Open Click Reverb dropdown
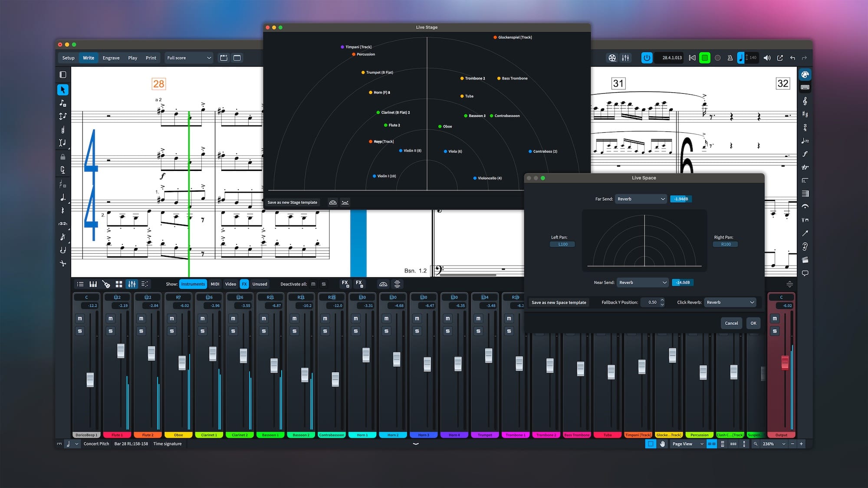 [x=730, y=302]
